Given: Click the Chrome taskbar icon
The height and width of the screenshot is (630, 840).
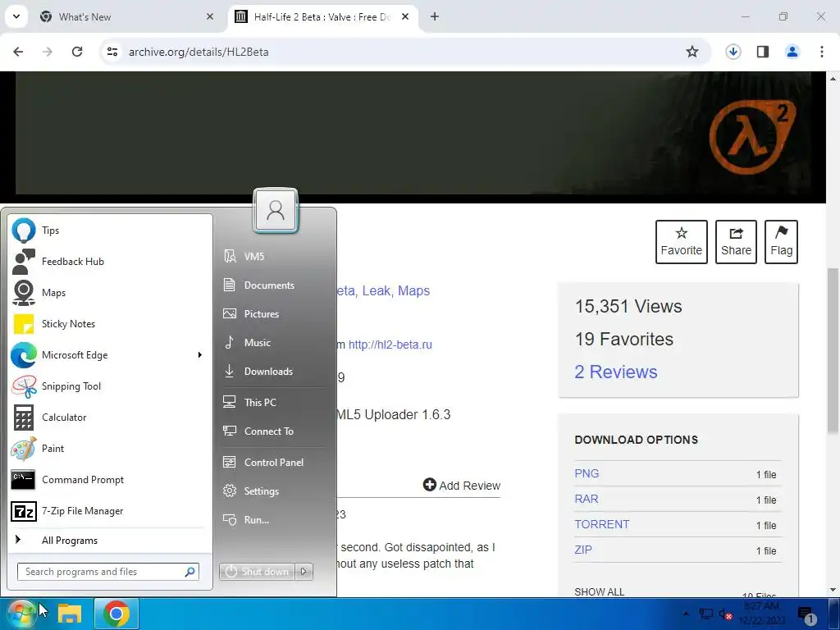Looking at the screenshot, I should pyautogui.click(x=116, y=614).
